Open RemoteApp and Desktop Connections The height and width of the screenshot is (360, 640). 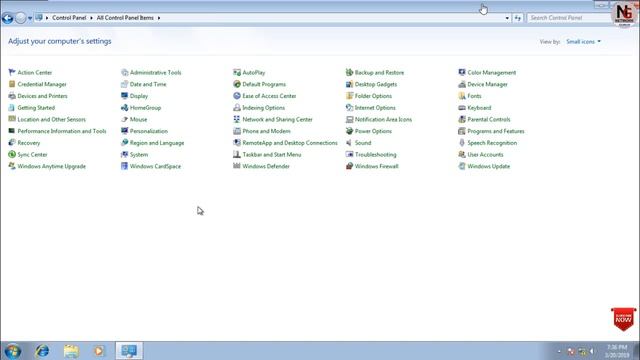click(x=290, y=143)
